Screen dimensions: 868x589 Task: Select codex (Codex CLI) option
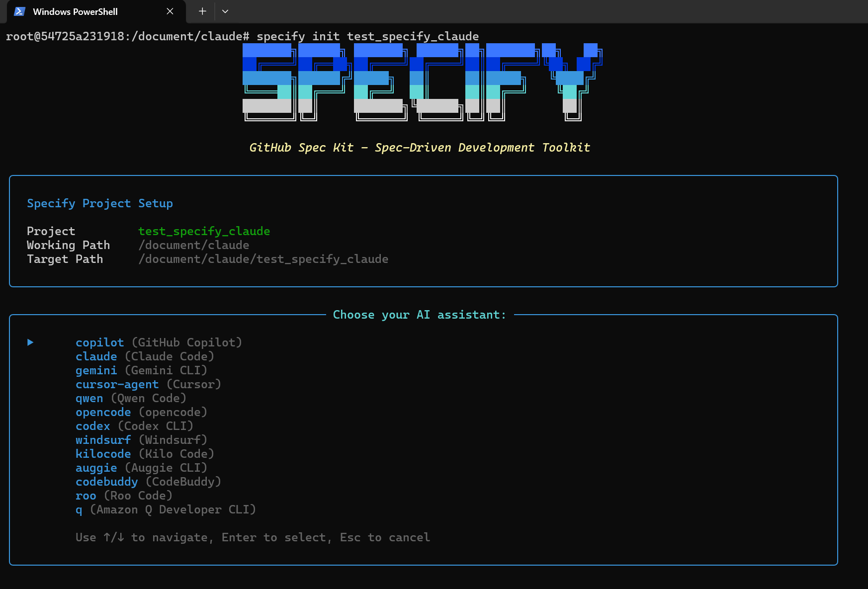click(x=134, y=426)
